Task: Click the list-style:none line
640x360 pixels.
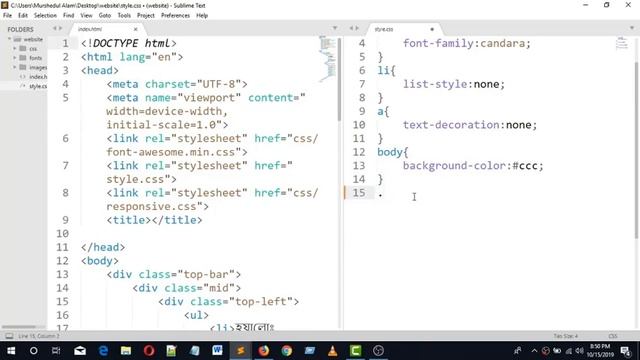Action: point(454,84)
